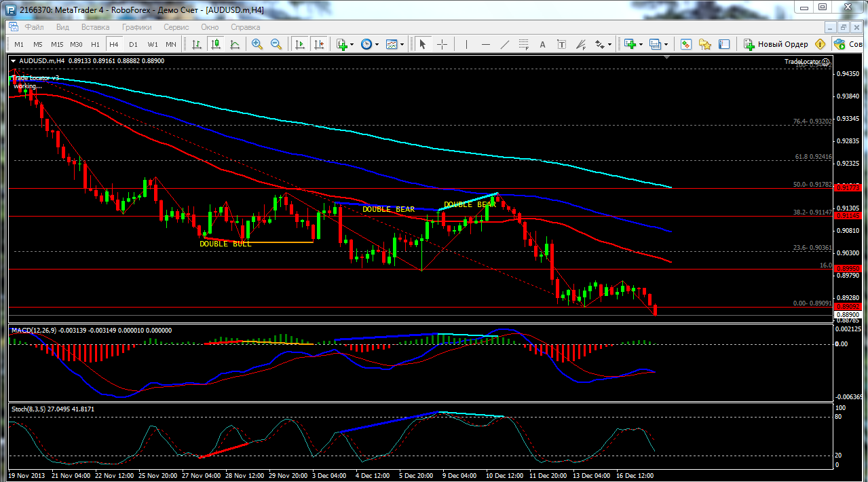868x482 pixels.
Task: Click the DOUBLE BULL chart label
Action: (225, 244)
